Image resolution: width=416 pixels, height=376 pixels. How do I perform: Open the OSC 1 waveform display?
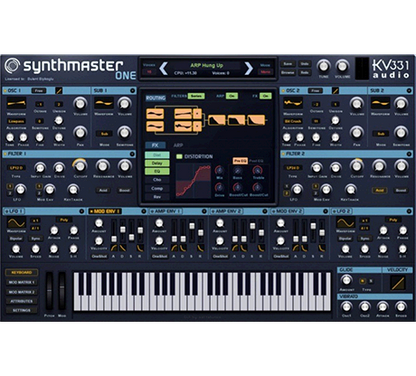(x=16, y=104)
